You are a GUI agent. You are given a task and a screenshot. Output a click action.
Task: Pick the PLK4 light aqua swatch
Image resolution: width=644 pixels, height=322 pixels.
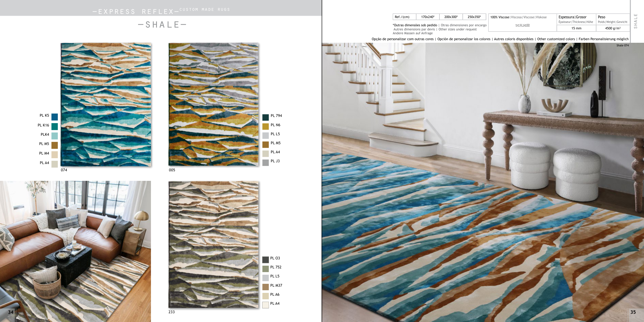(x=55, y=136)
